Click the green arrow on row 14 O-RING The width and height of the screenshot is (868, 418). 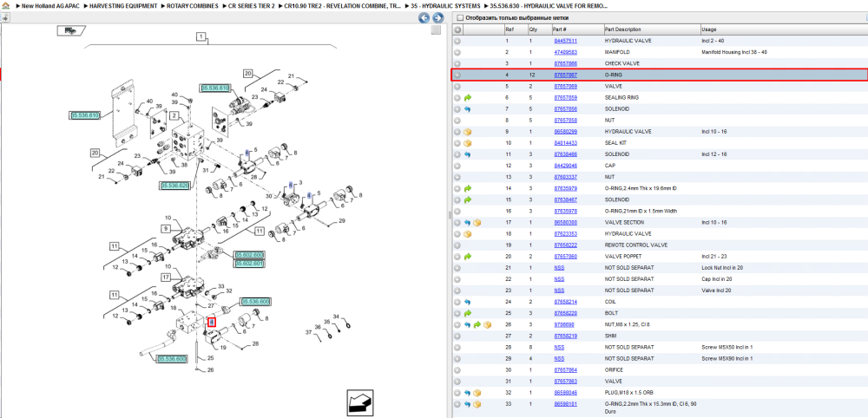(468, 188)
